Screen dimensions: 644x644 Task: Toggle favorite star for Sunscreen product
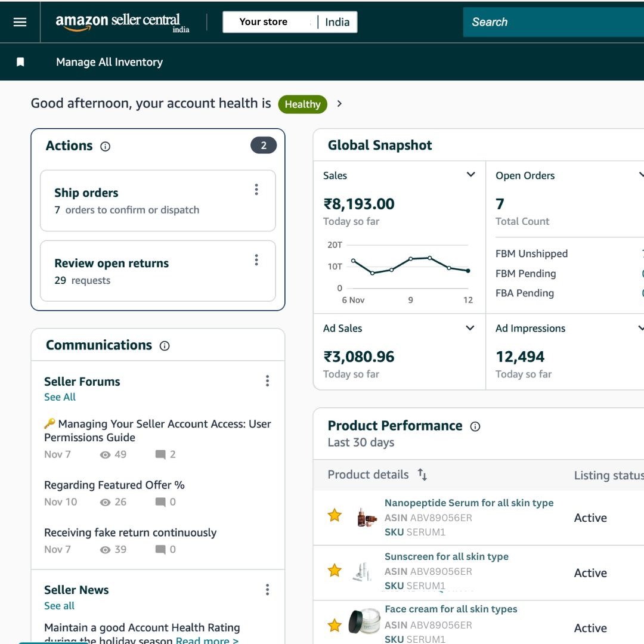335,571
